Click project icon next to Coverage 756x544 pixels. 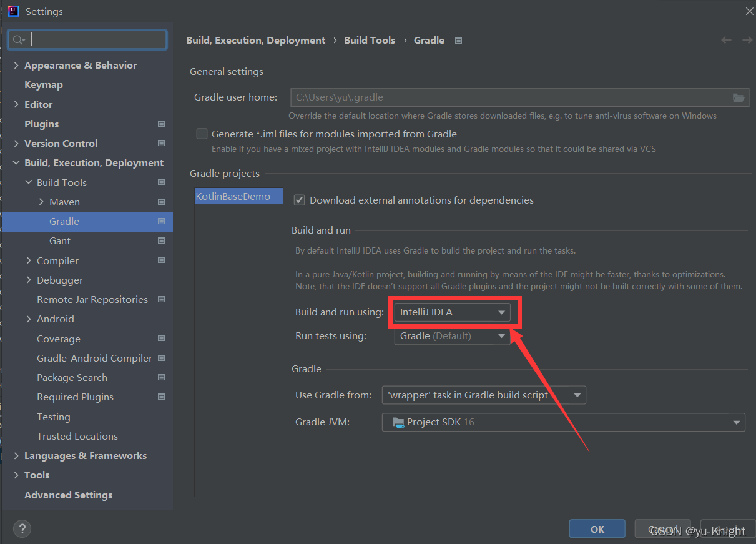(x=162, y=339)
